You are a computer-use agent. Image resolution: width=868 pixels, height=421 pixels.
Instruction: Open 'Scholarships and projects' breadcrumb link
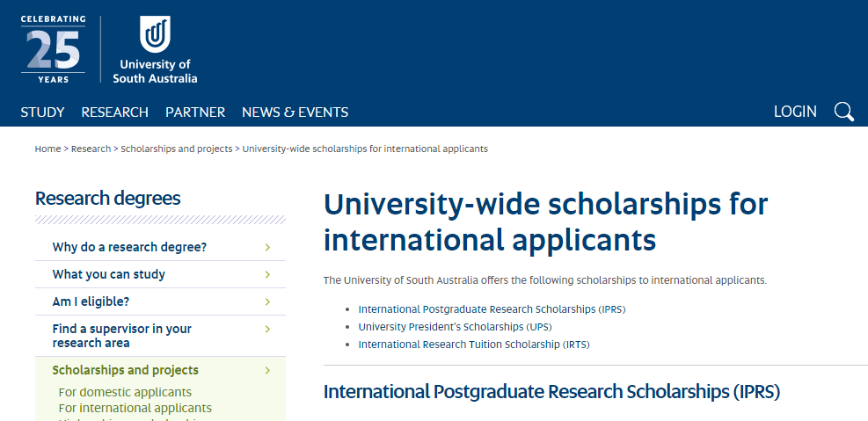click(176, 149)
